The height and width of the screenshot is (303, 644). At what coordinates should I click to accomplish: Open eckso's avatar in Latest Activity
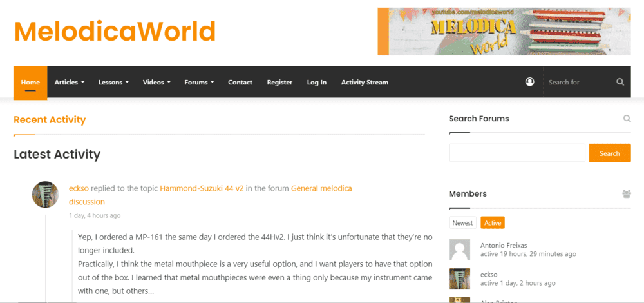point(45,195)
